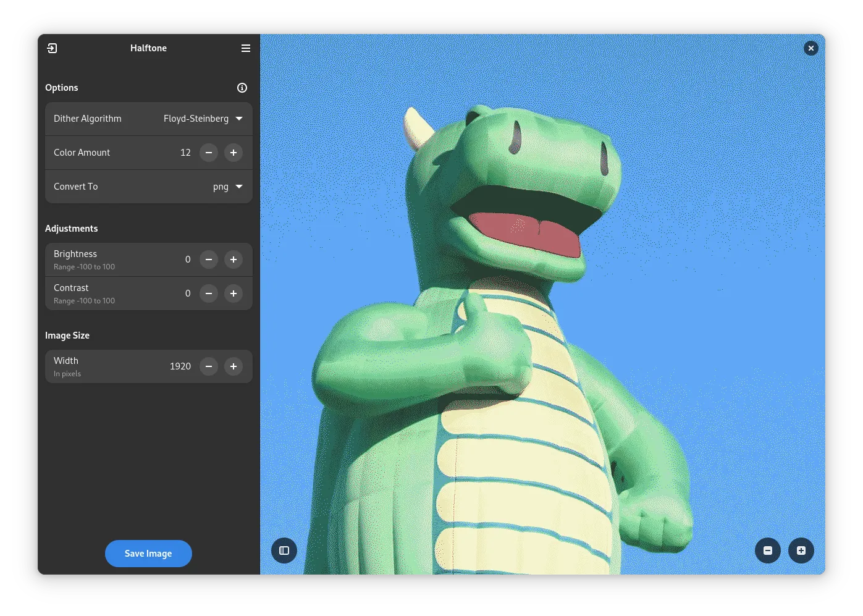Zoom out of the preview image
Image resolution: width=863 pixels, height=616 pixels.
768,551
